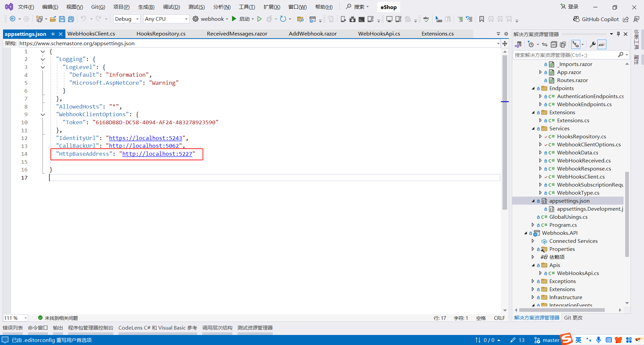Toggle auto-hide pin of Solution Explorer
Image resolution: width=644 pixels, height=345 pixels.
pos(619,34)
